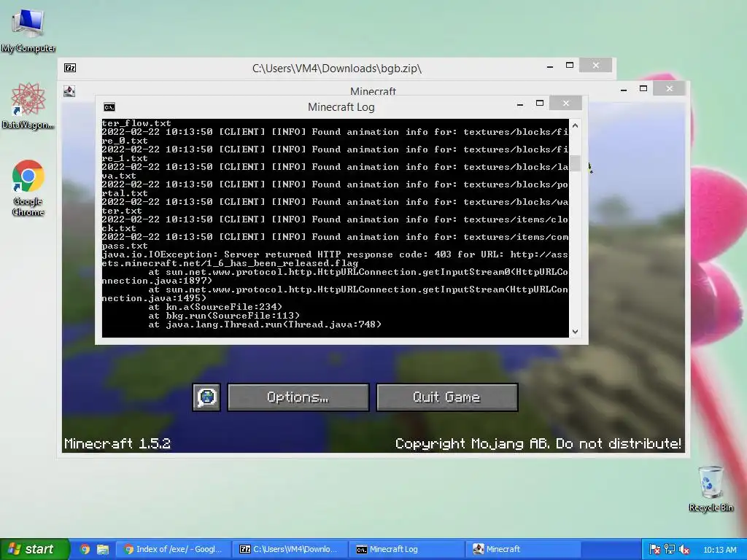747x560 pixels.
Task: Click the 'Minecraft Log' window title text
Action: point(341,107)
